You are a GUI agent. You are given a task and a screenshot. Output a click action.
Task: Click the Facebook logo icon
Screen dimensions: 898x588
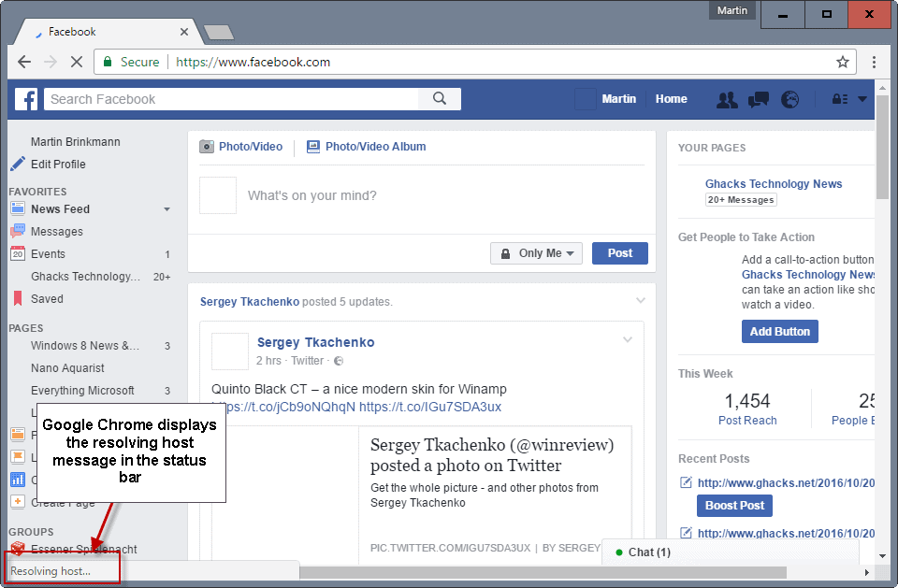tap(26, 99)
